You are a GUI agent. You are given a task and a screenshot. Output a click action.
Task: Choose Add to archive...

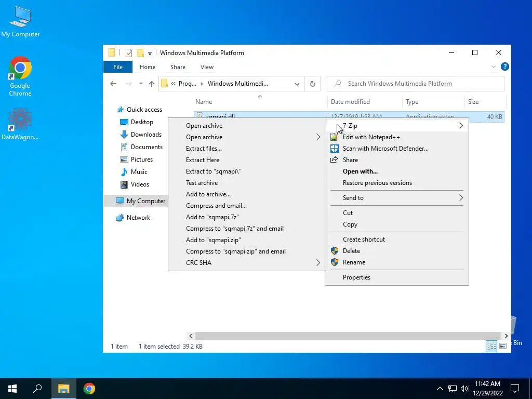tap(247, 194)
